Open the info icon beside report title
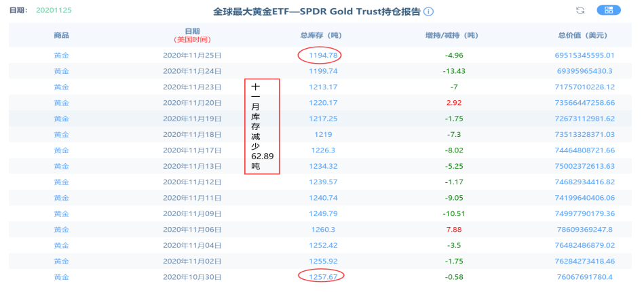This screenshot has height=292, width=644. point(428,12)
